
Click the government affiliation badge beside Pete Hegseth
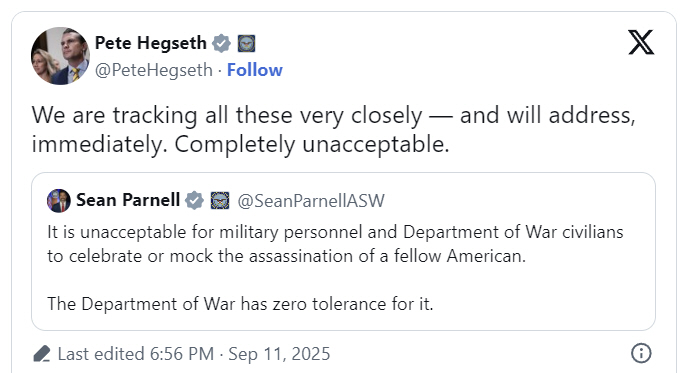pos(247,43)
